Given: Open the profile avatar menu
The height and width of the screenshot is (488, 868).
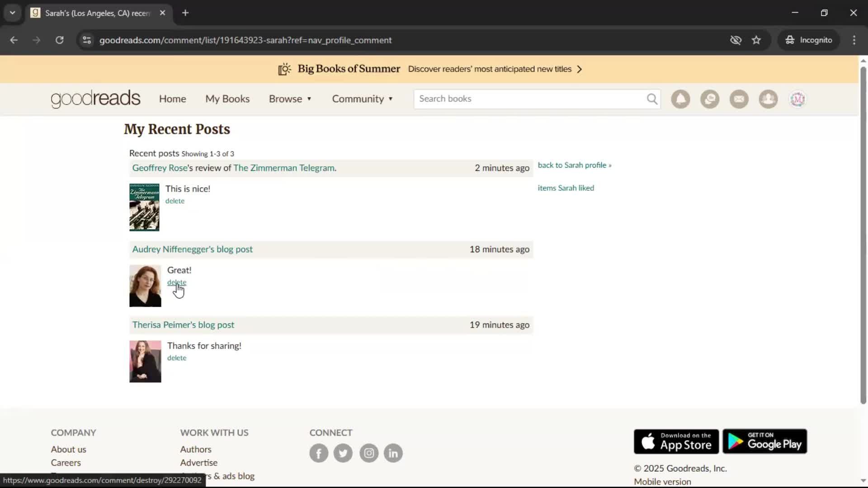Looking at the screenshot, I should (x=797, y=99).
